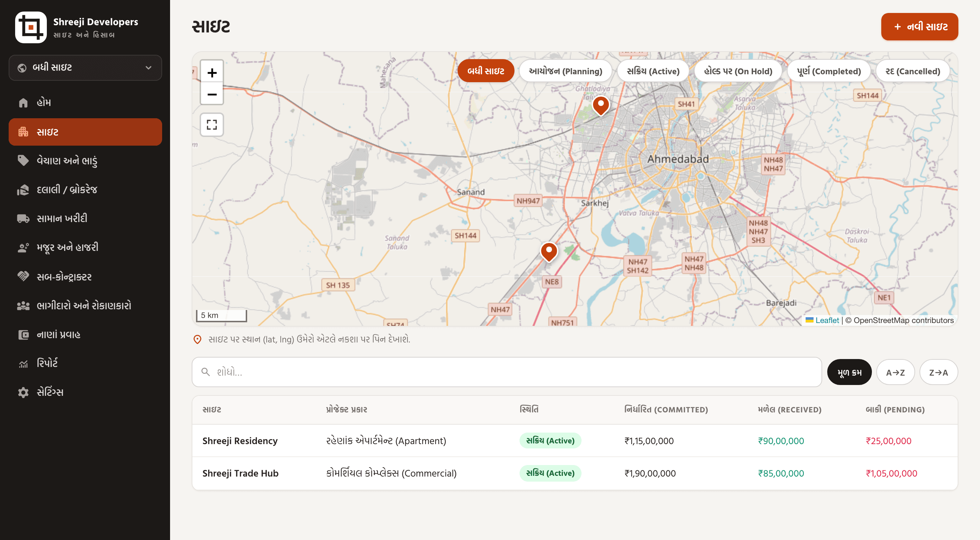Image resolution: width=980 pixels, height=540 pixels.
Task: Open home page from sidebar house icon
Action: (23, 102)
